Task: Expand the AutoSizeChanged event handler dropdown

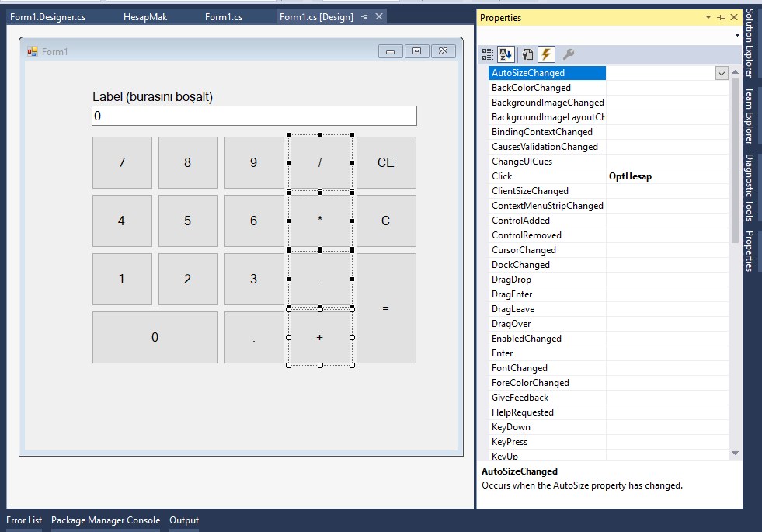Action: click(722, 73)
